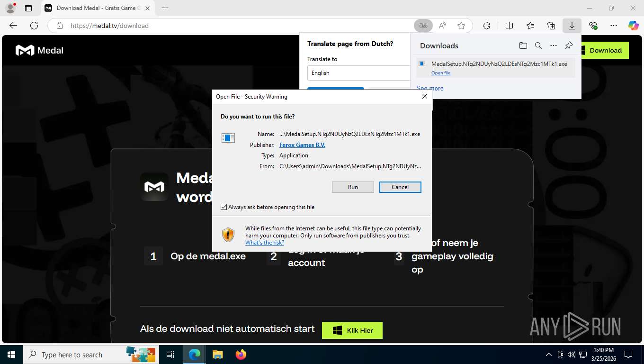644x364 pixels.
Task: Open the Ferox Games B.V. publisher link
Action: 302,145
